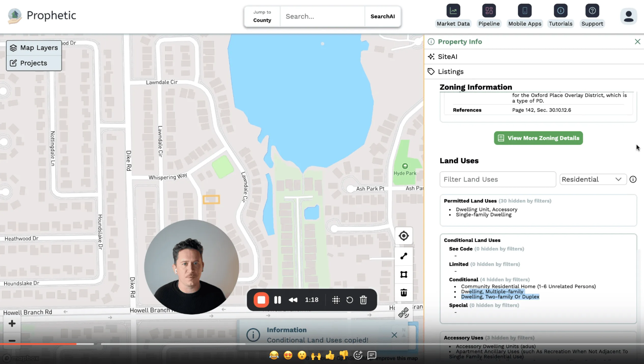Stop the recording with red button
The image size is (644, 364).
[x=261, y=300]
